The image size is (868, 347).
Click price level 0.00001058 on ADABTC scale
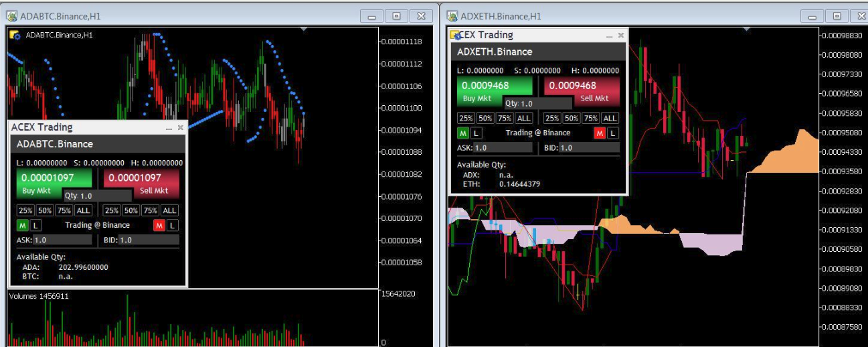pos(402,262)
